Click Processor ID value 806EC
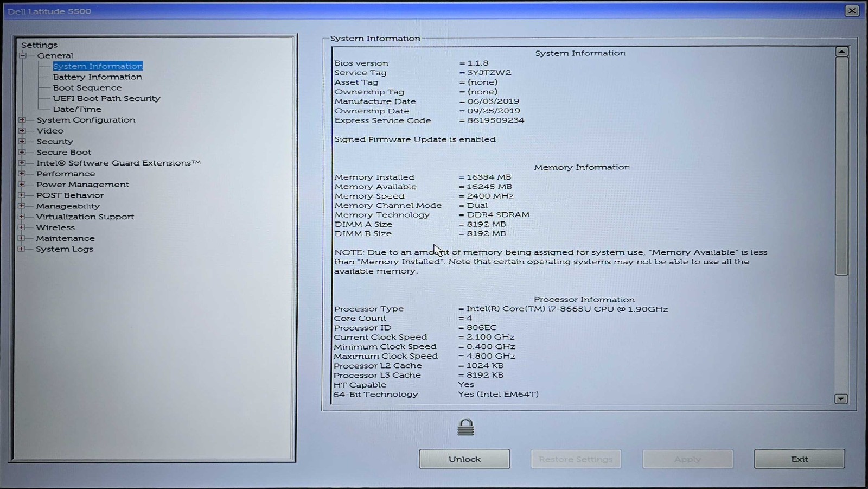 click(x=482, y=328)
